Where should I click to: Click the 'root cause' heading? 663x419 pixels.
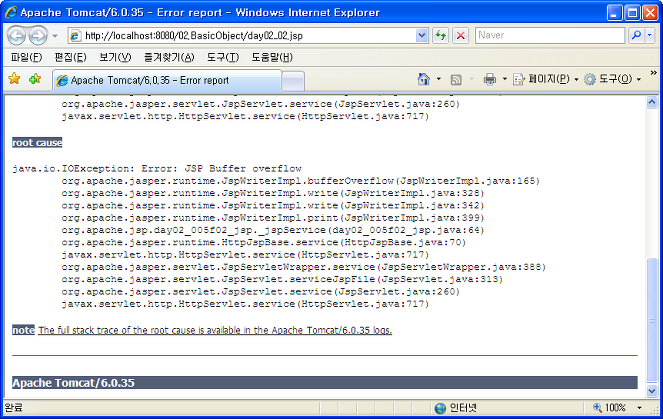coord(37,142)
